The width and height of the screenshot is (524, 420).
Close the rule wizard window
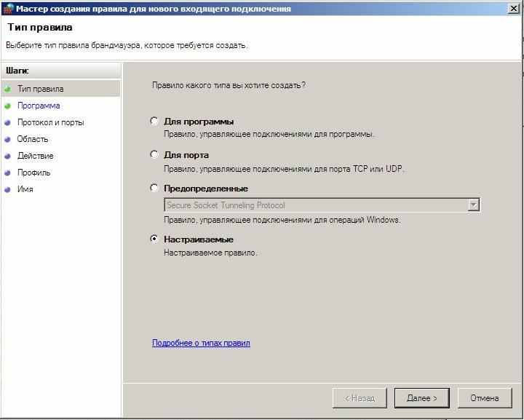pyautogui.click(x=515, y=9)
